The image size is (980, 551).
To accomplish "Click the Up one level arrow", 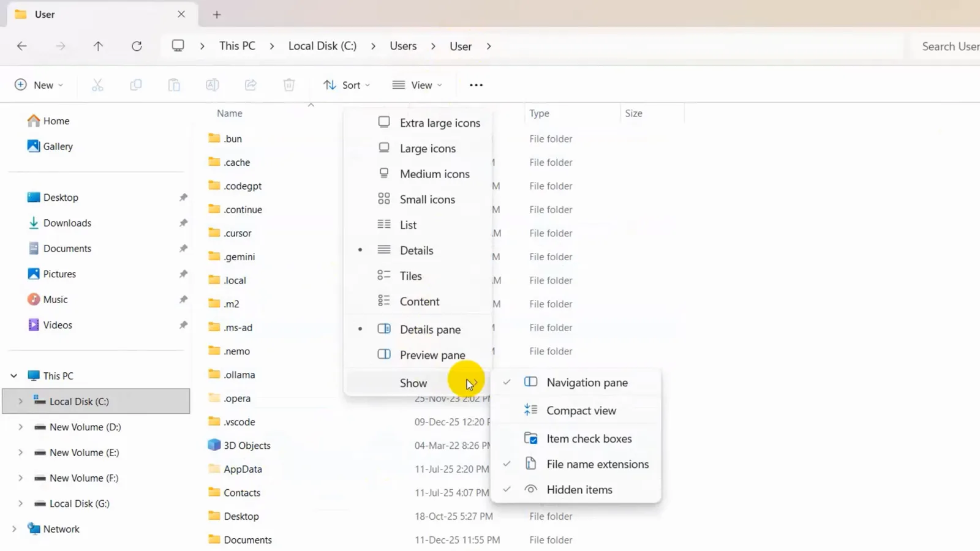I will point(98,46).
